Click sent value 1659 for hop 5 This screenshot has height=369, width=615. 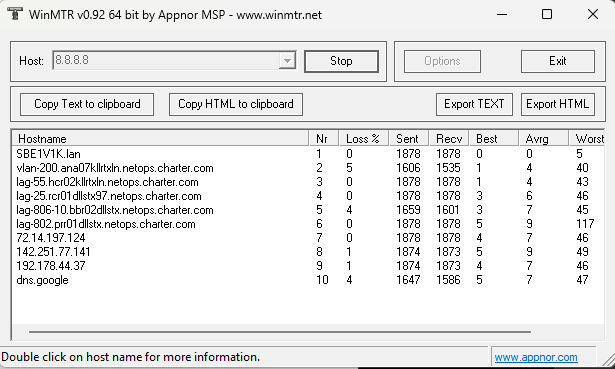(408, 210)
